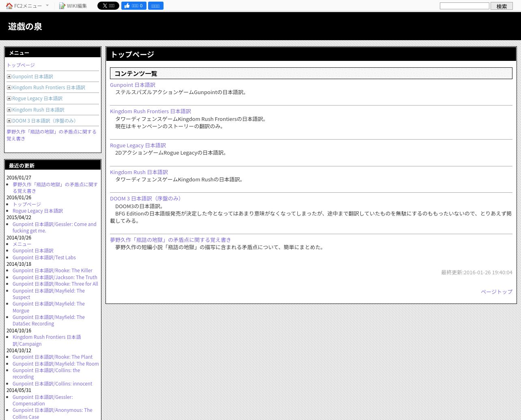The width and height of the screenshot is (521, 420).
Task: Open Collins: innocent link
Action: click(52, 383)
